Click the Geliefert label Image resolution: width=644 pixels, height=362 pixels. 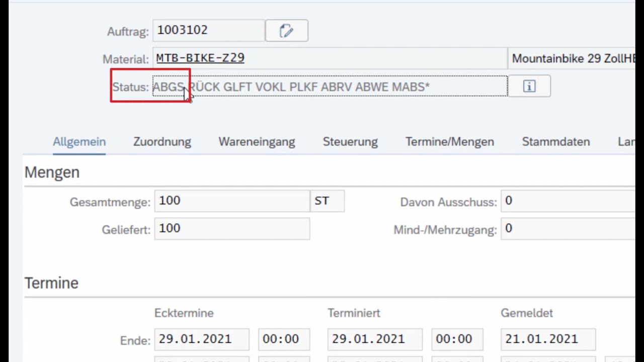click(x=126, y=230)
